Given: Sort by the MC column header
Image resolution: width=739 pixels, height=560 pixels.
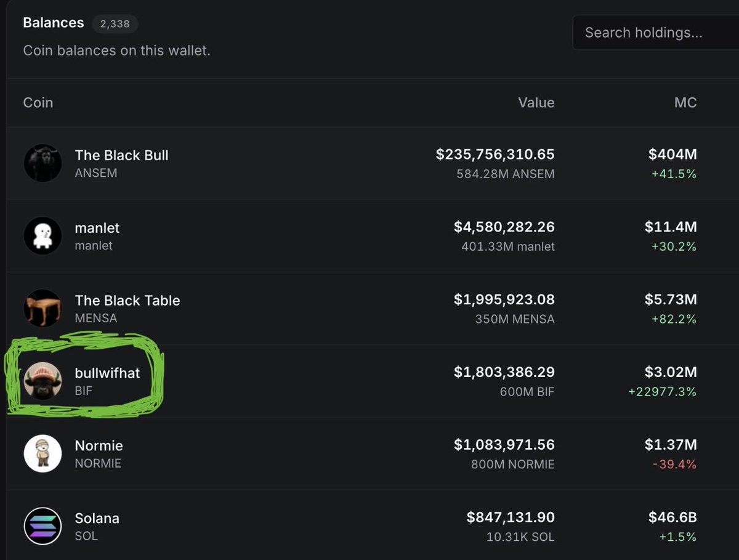Looking at the screenshot, I should 685,103.
